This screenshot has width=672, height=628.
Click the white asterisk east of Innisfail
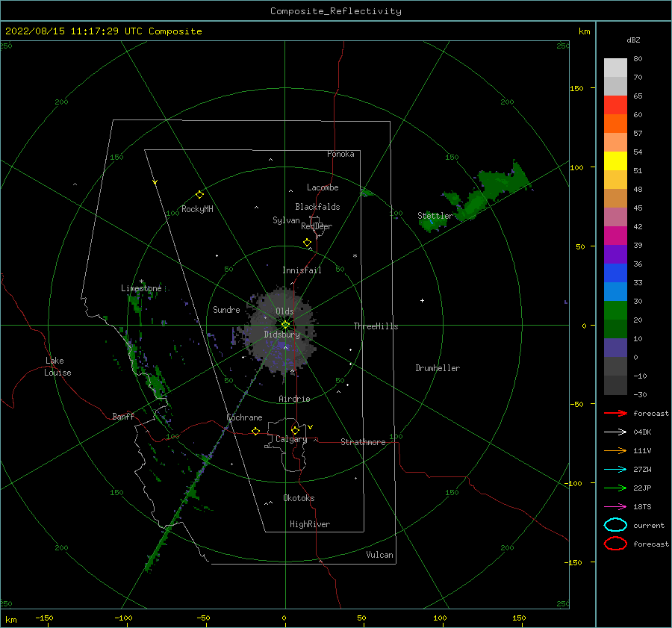pyautogui.click(x=355, y=256)
